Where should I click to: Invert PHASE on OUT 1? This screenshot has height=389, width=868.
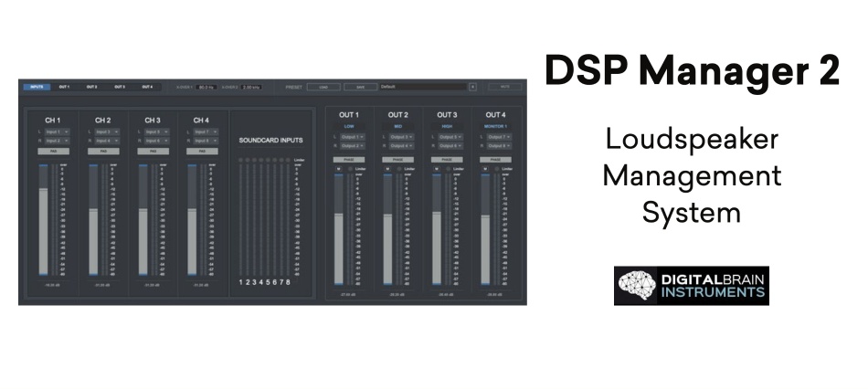pyautogui.click(x=349, y=160)
